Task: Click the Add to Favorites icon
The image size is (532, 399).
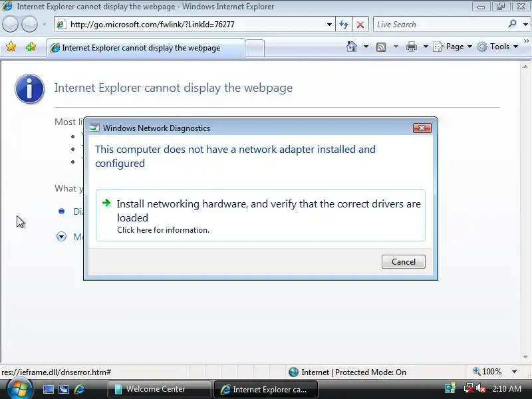Action: pyautogui.click(x=31, y=47)
